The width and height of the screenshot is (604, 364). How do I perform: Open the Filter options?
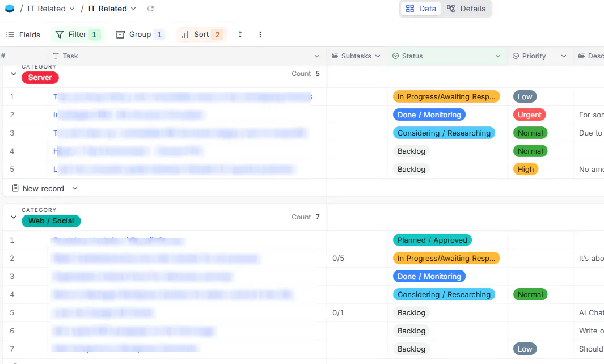tap(78, 34)
